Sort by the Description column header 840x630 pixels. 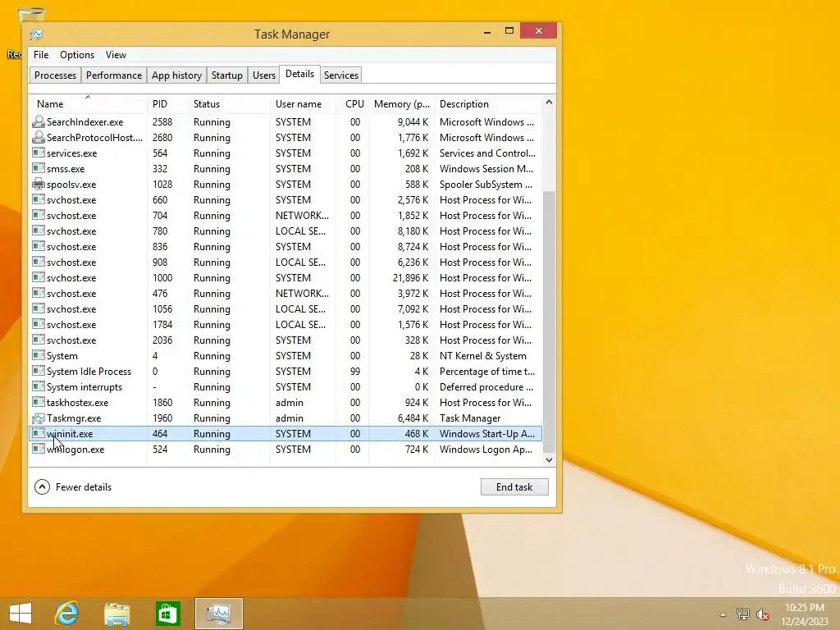[x=489, y=104]
